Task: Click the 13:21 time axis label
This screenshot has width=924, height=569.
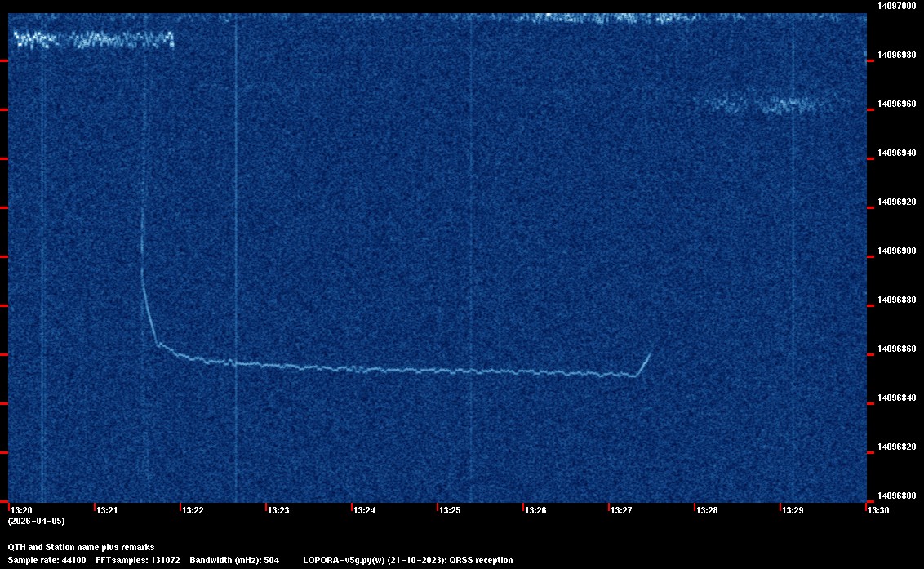Action: pyautogui.click(x=107, y=510)
